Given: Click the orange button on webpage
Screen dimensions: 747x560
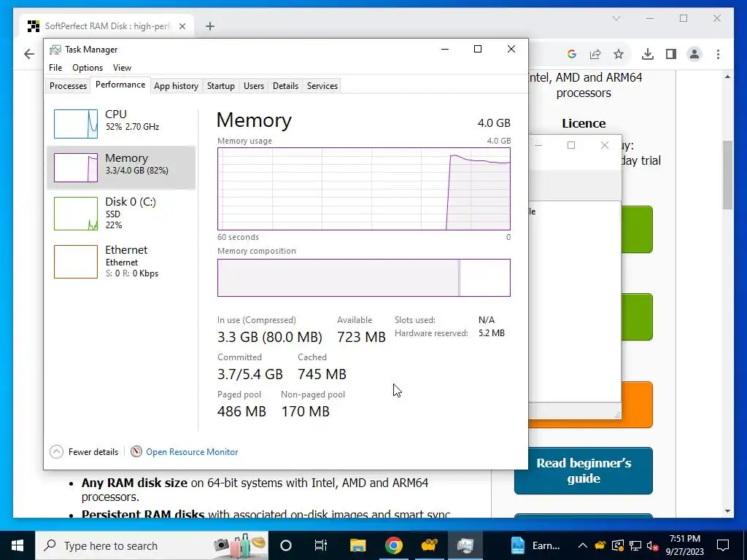Looking at the screenshot, I should (x=637, y=405).
